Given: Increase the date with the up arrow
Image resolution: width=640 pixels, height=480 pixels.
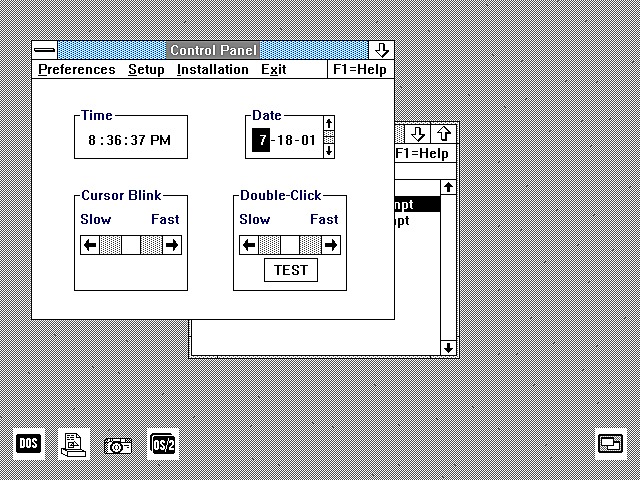Looking at the screenshot, I should [329, 123].
